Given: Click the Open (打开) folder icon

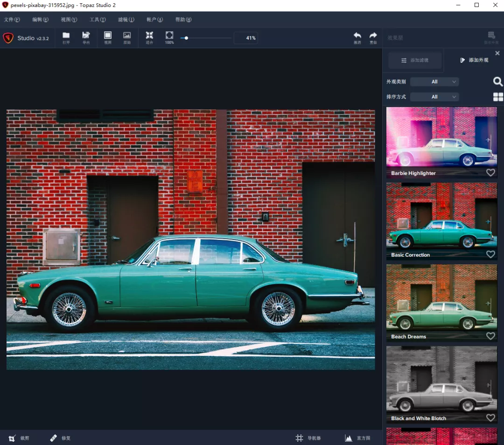Looking at the screenshot, I should point(66,36).
